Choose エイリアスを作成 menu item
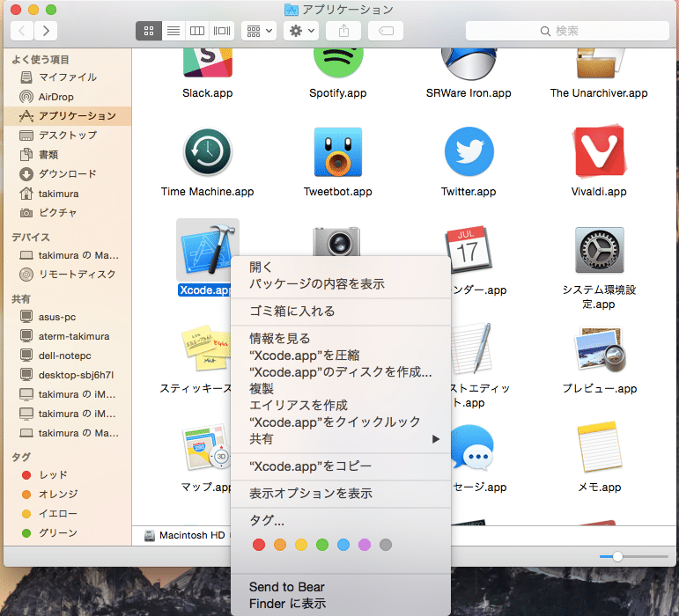 click(x=341, y=406)
